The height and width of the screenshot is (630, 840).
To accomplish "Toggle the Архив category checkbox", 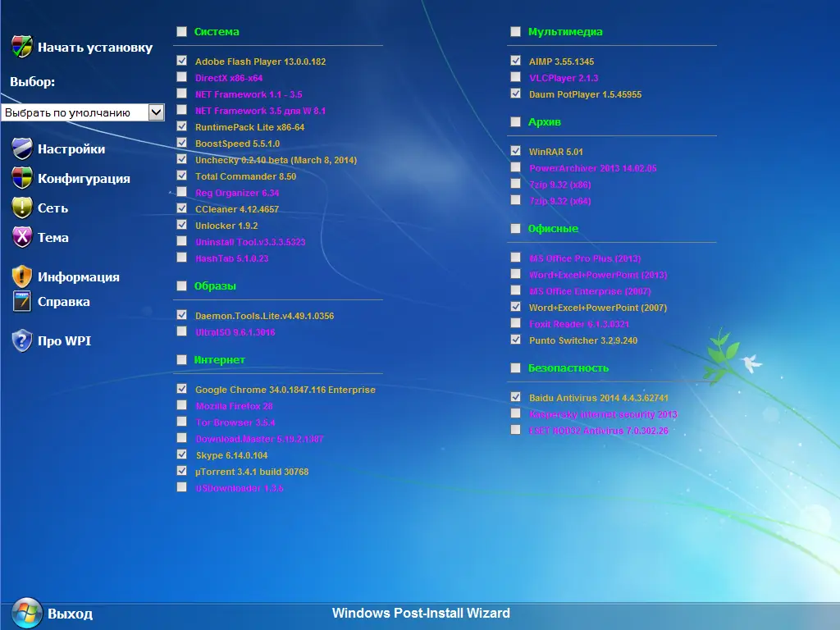I will pos(515,122).
